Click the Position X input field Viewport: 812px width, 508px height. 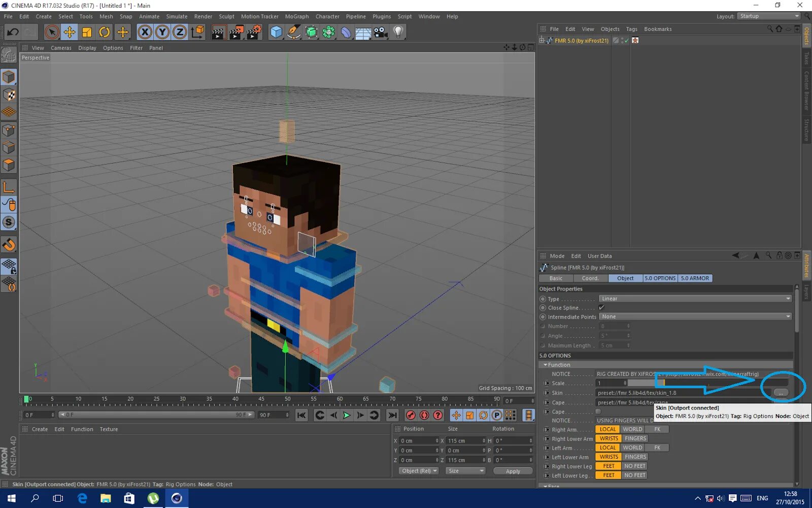coord(419,441)
